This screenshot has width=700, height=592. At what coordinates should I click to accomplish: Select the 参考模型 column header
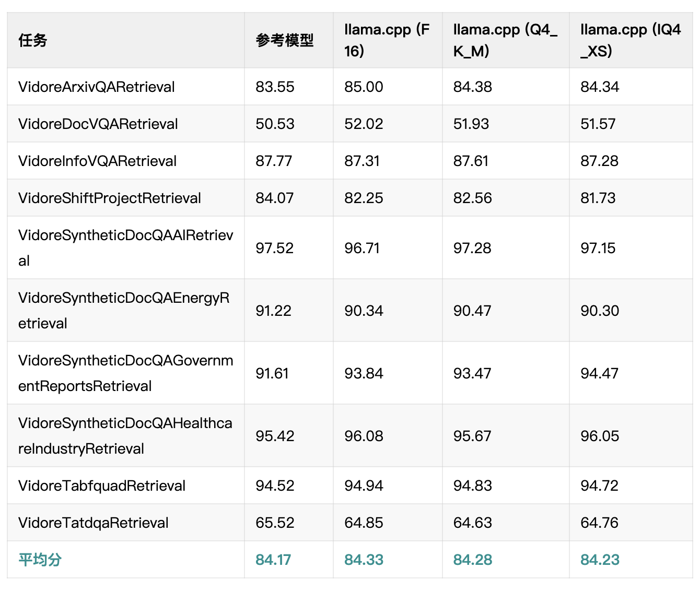pos(285,40)
